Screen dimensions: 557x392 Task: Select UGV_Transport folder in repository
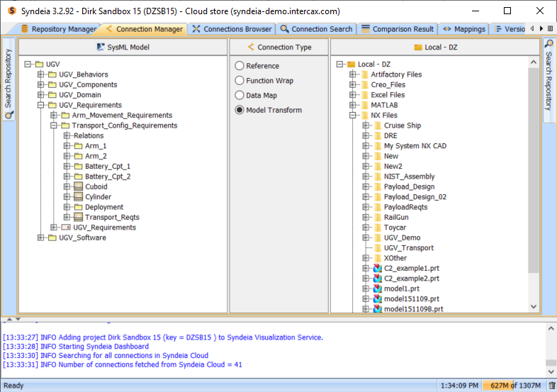(408, 247)
